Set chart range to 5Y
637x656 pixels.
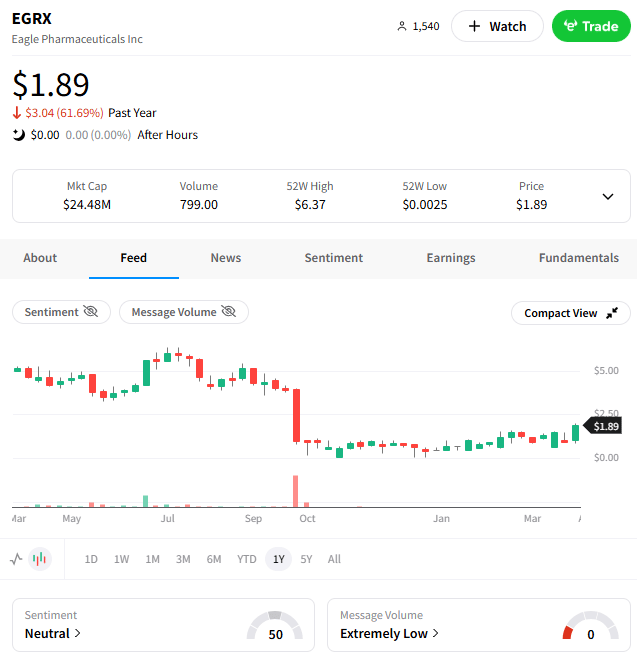pos(306,559)
